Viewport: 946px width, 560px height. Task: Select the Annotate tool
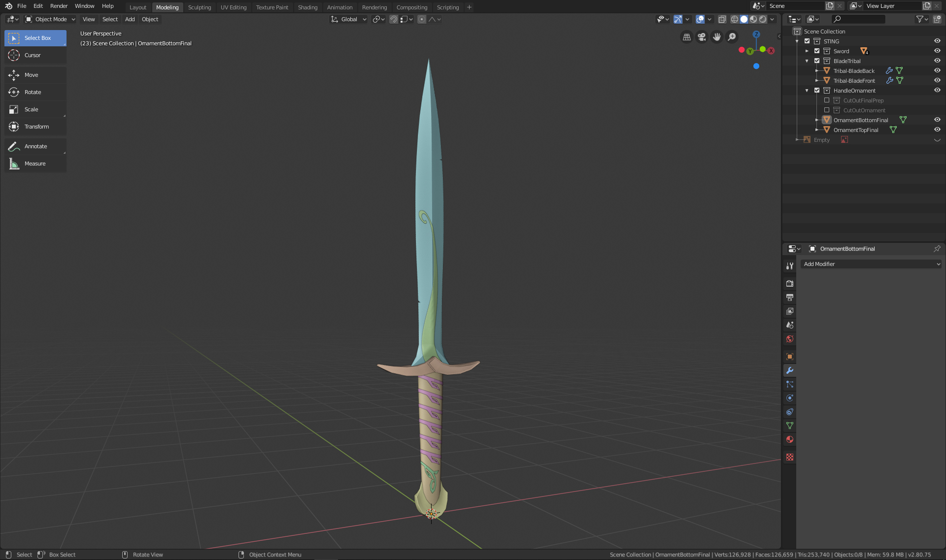(35, 146)
